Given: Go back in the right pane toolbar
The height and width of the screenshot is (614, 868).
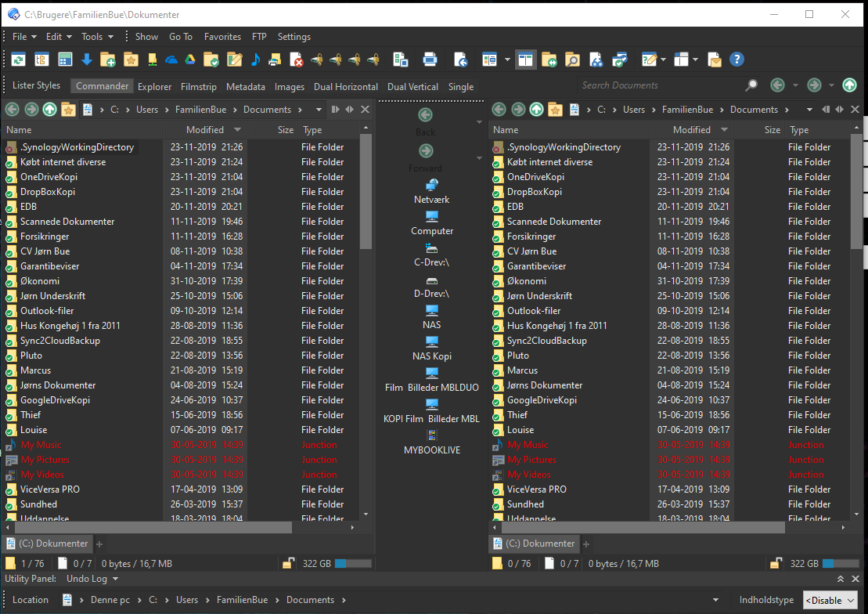Looking at the screenshot, I should click(x=499, y=109).
